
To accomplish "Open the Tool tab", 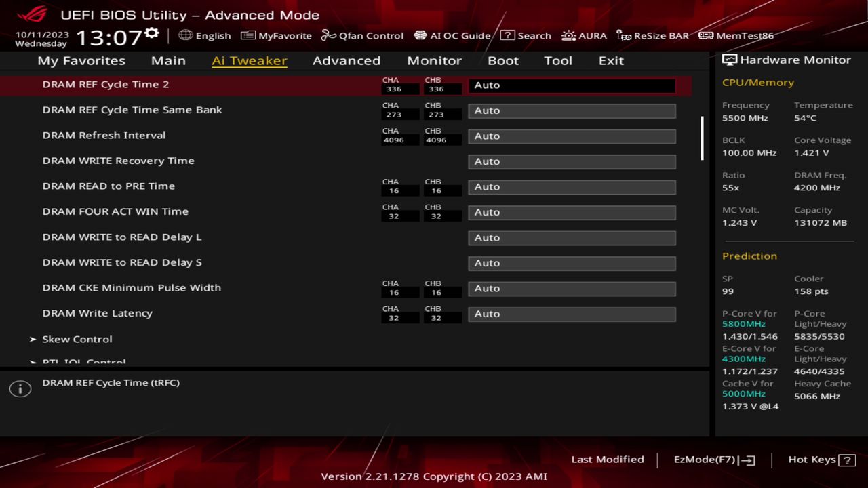I will pos(558,60).
